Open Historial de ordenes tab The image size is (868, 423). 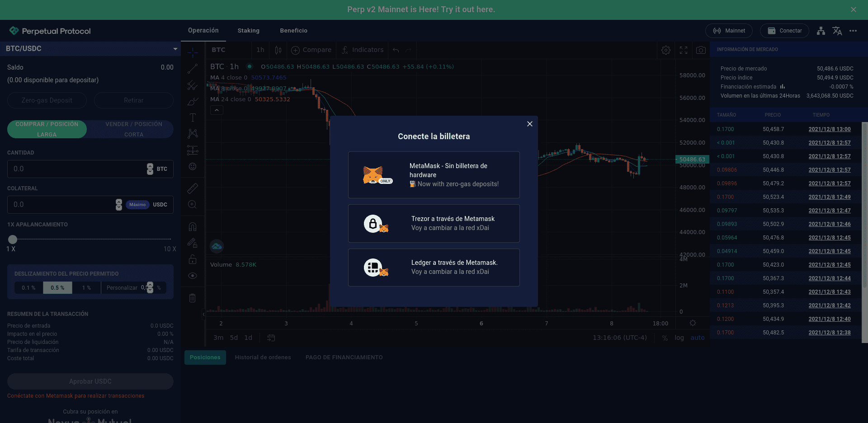coord(263,357)
